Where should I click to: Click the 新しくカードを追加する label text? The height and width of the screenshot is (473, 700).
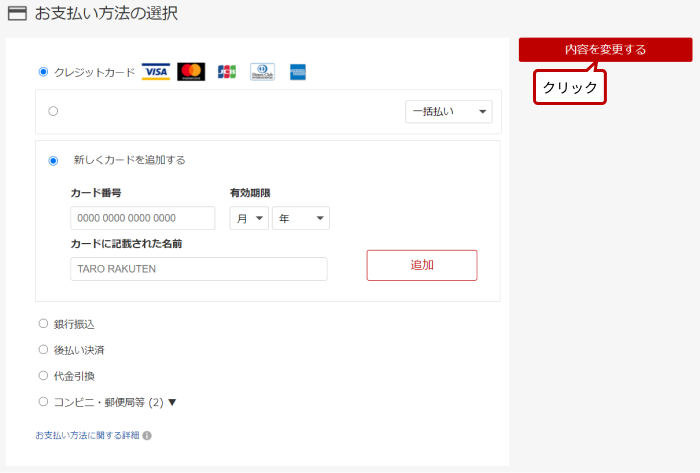(129, 160)
